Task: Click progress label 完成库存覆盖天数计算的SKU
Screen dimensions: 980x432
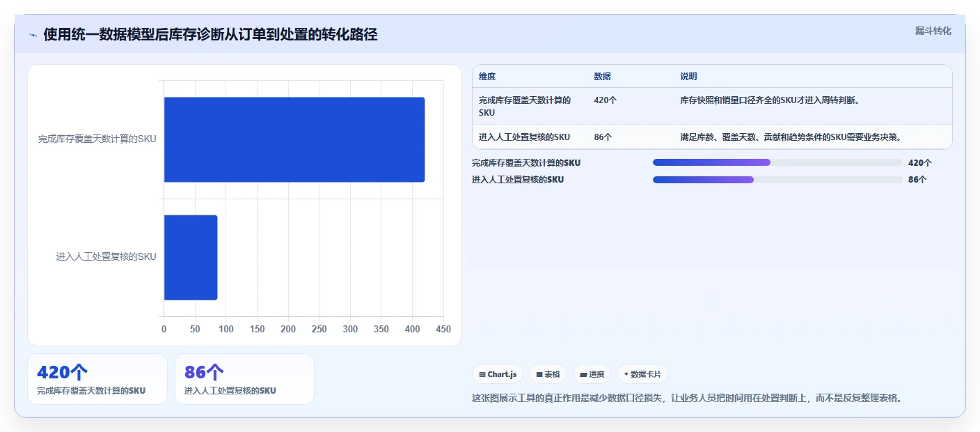Action: click(x=526, y=163)
